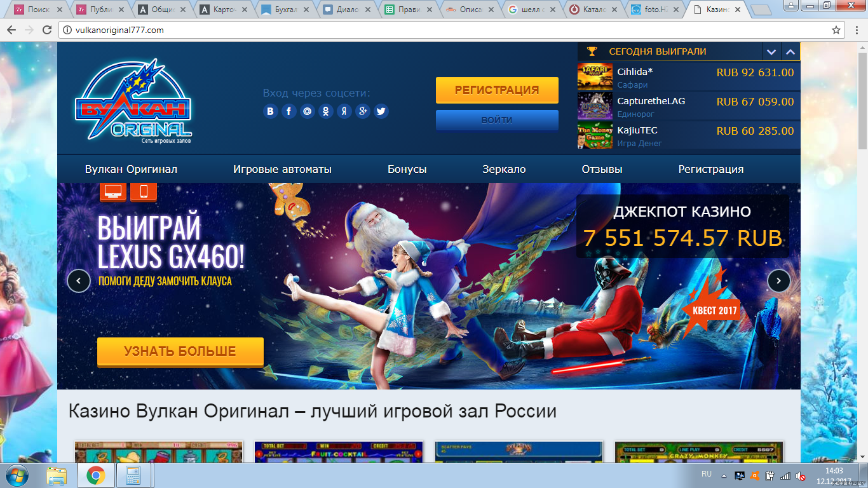Open the Fruit Cocktail slot thumbnail
The image size is (868, 488).
(x=339, y=452)
